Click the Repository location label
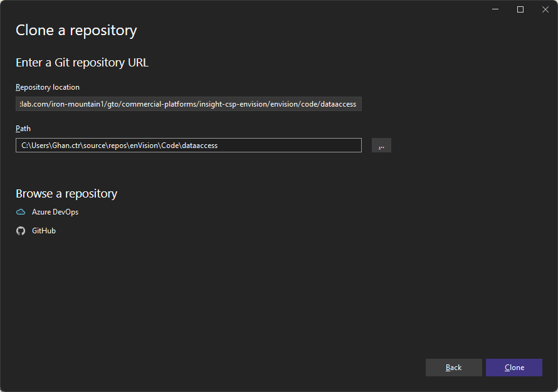This screenshot has height=392, width=558. coord(47,87)
